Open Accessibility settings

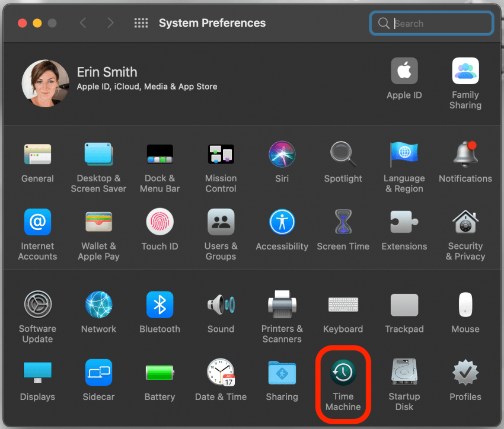[x=282, y=222]
